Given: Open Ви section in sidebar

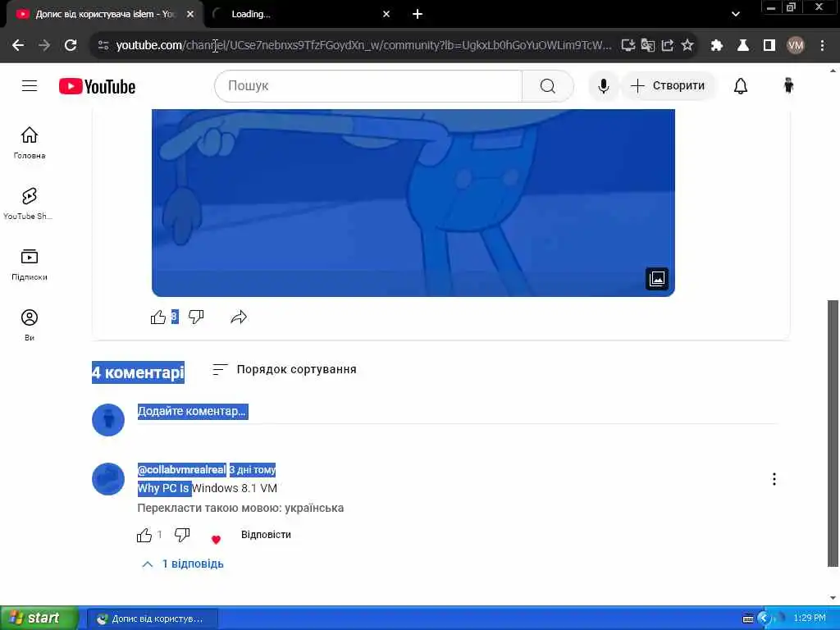Looking at the screenshot, I should [x=30, y=325].
